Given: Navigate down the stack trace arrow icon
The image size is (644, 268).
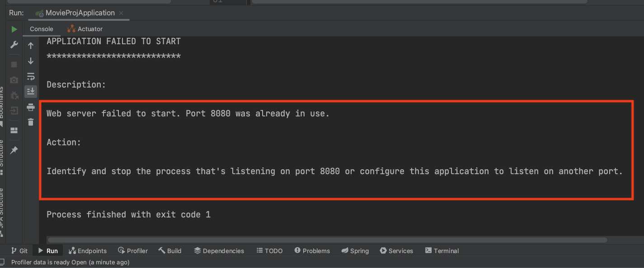Looking at the screenshot, I should (x=31, y=61).
